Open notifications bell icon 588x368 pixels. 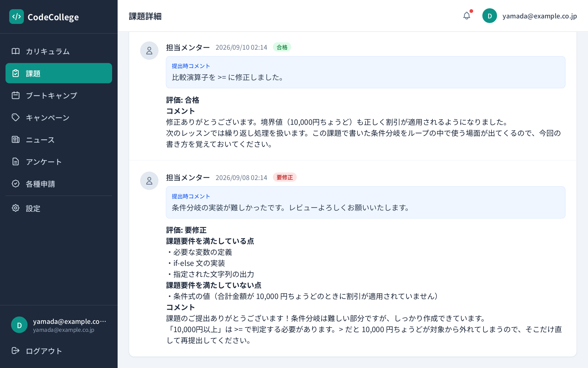[x=467, y=16]
